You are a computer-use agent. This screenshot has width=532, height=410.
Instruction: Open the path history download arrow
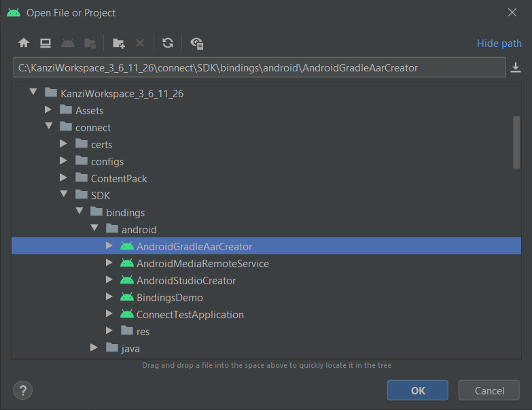[x=516, y=67]
